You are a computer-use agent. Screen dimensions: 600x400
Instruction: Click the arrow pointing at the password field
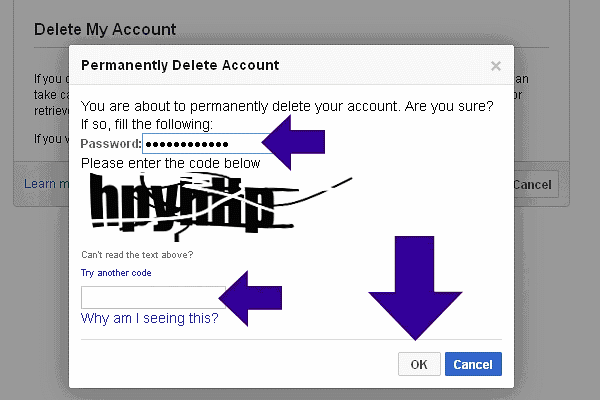coord(297,142)
